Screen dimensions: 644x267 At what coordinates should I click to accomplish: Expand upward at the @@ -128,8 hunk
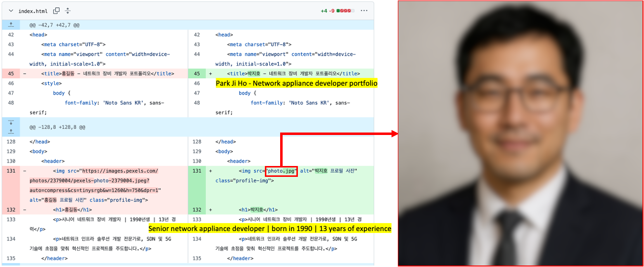pos(11,131)
